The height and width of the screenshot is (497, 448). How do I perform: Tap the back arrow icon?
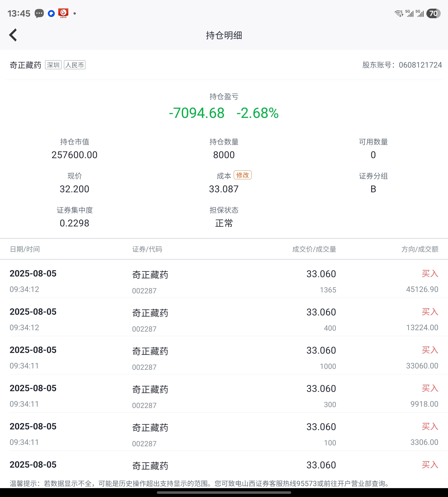click(x=13, y=35)
